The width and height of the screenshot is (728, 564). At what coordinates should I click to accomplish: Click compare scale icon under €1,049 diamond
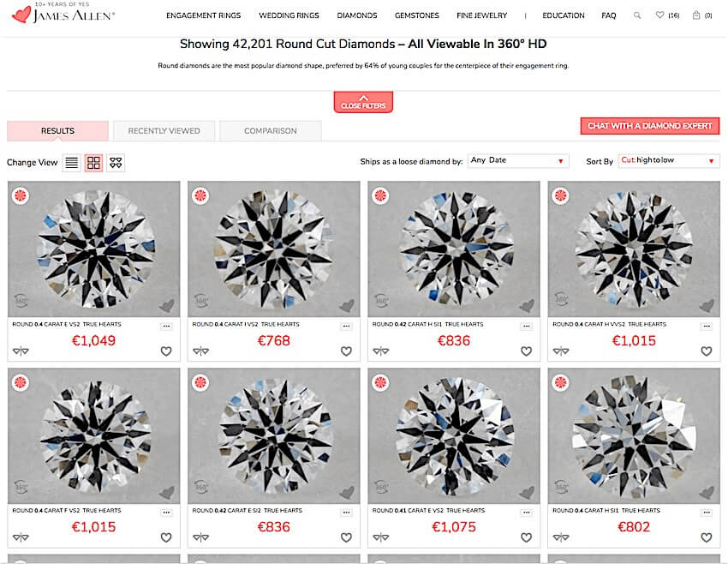coord(21,351)
